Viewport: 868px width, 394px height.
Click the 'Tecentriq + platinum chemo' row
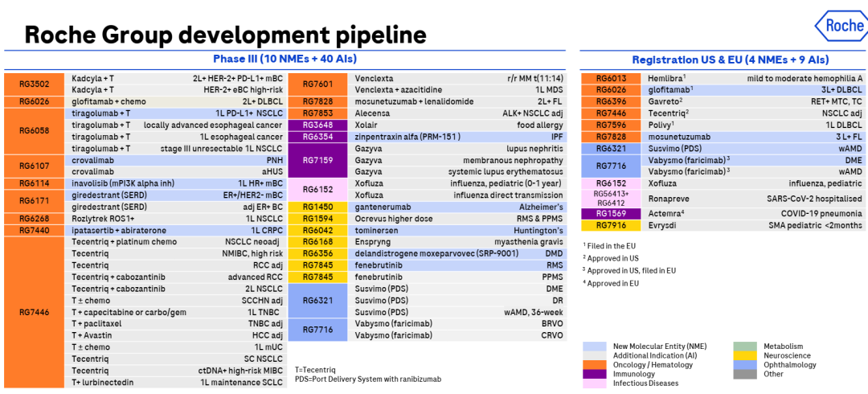click(177, 241)
